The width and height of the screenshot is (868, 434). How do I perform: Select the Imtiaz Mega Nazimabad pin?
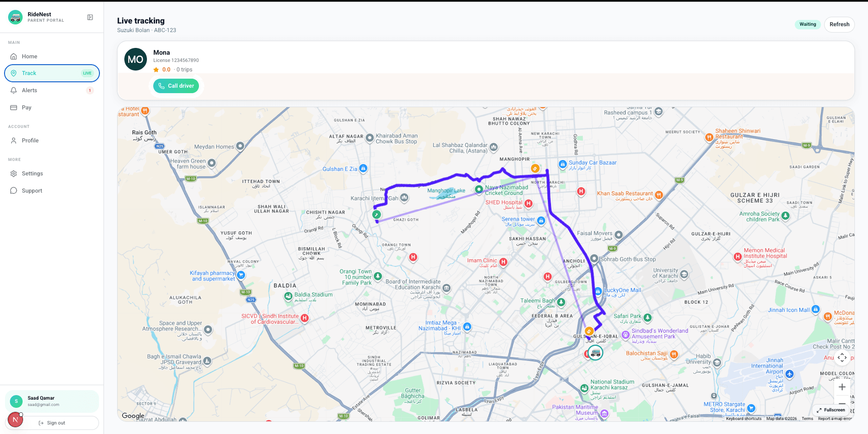click(467, 326)
